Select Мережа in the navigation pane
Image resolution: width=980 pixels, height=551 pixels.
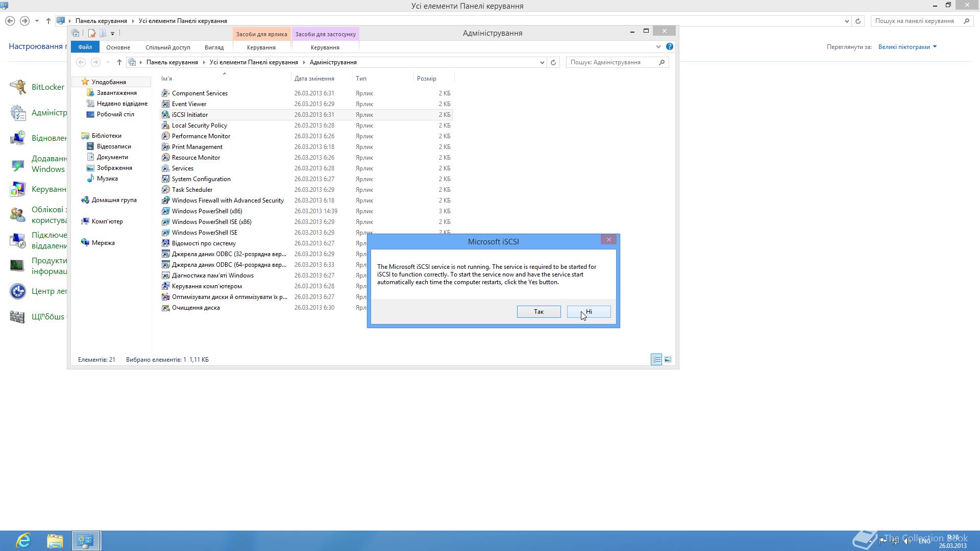click(103, 243)
